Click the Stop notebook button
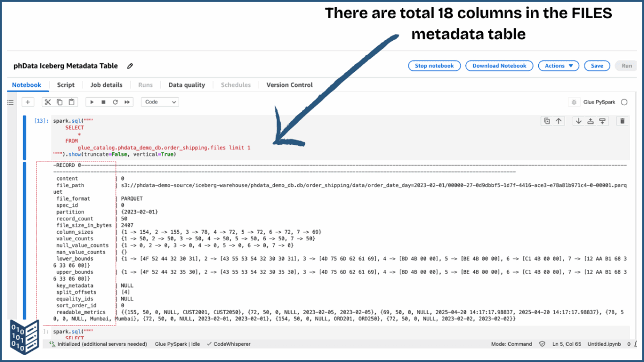 (434, 66)
